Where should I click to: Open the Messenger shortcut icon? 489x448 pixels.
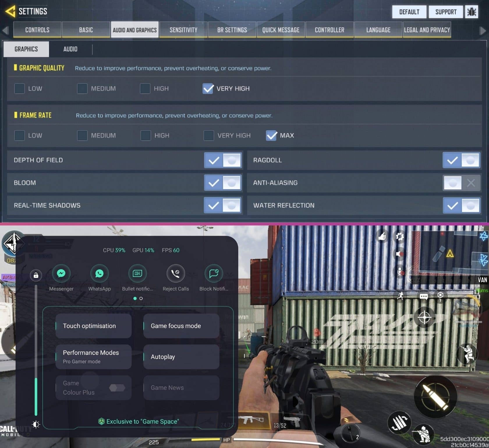tap(61, 273)
